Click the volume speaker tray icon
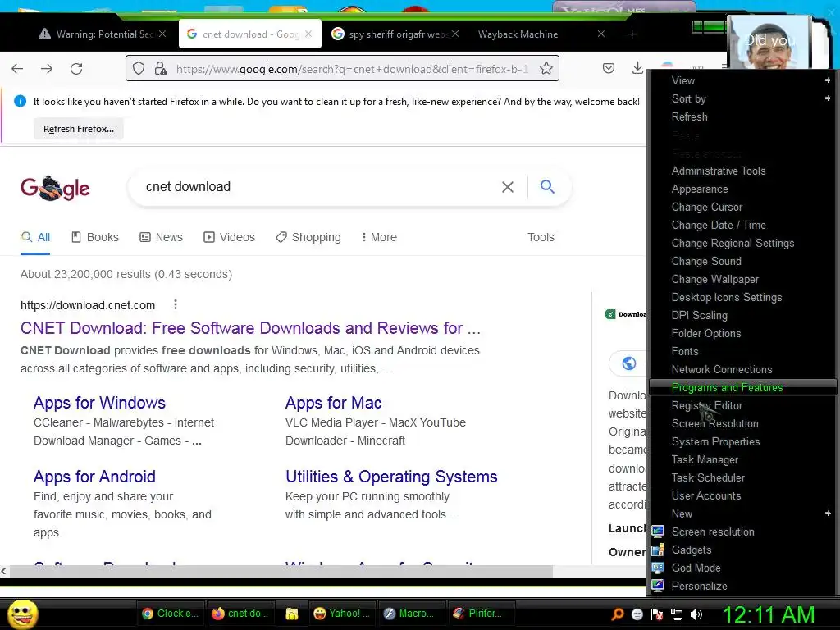This screenshot has height=630, width=840. (696, 614)
